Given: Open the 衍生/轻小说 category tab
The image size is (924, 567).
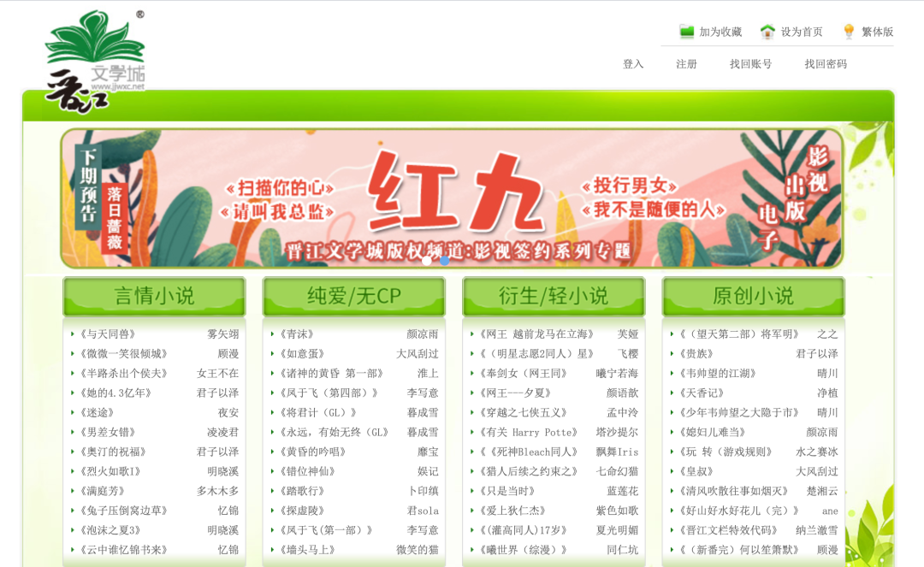Looking at the screenshot, I should [554, 296].
